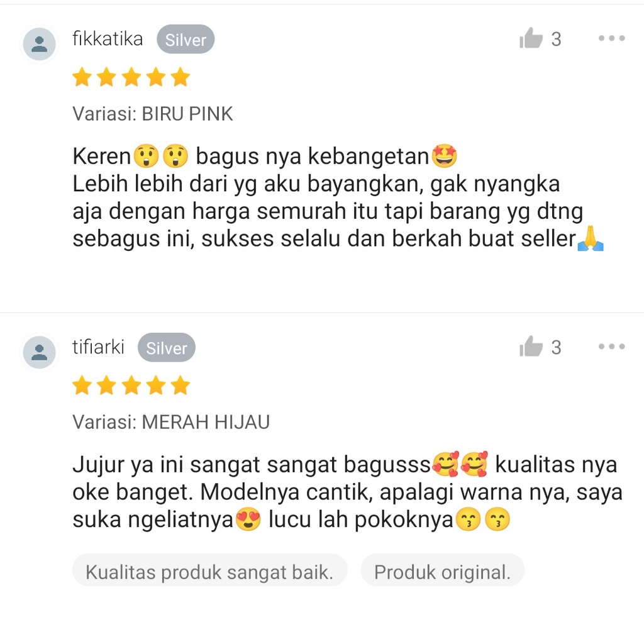
Task: Tap tifiarki's review text starting 'Jujur ya'
Action: coord(347,492)
